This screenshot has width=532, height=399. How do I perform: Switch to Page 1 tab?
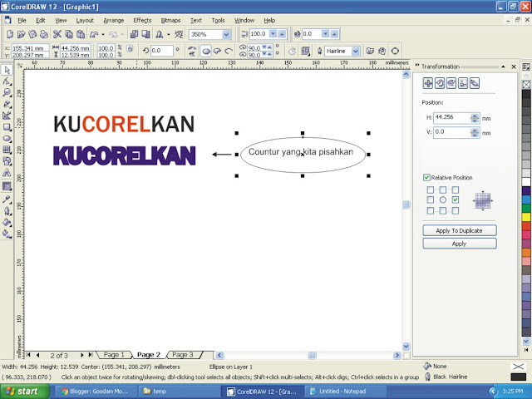pos(114,355)
